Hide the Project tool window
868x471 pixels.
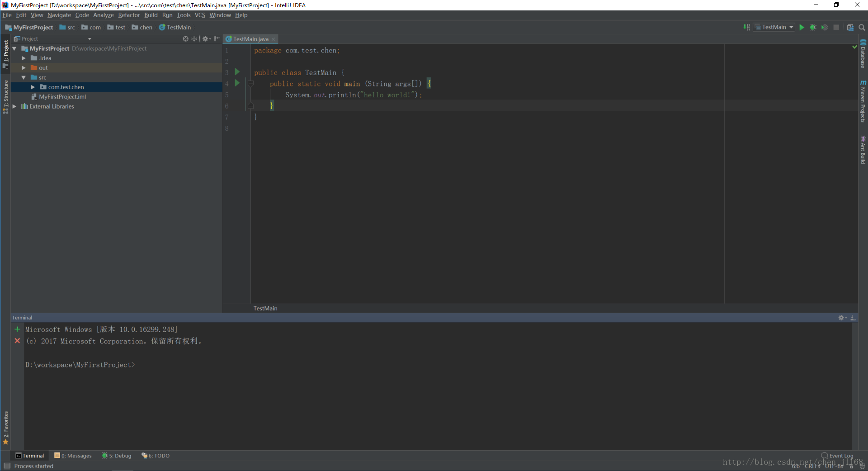coord(217,39)
